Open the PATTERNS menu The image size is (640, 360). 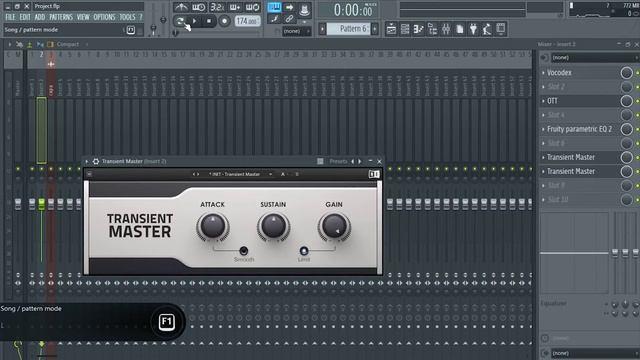pyautogui.click(x=61, y=17)
